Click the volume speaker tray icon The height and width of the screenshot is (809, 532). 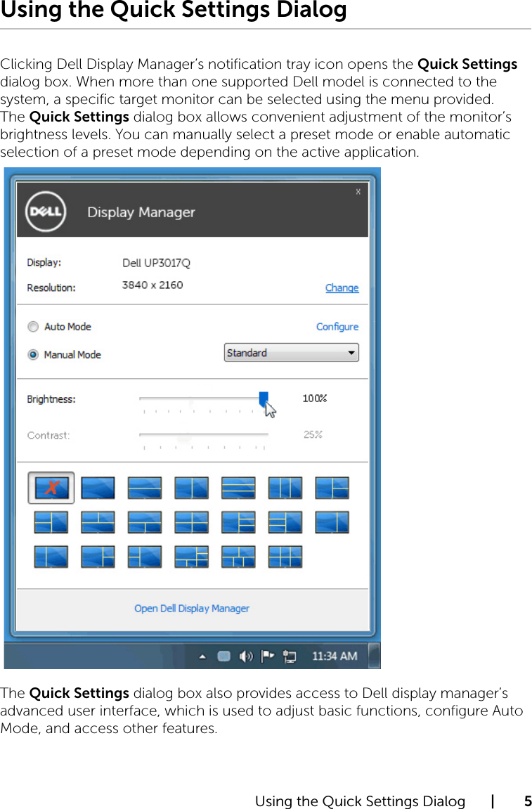pyautogui.click(x=246, y=656)
